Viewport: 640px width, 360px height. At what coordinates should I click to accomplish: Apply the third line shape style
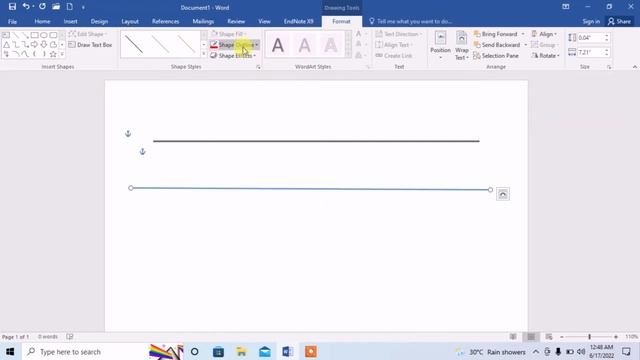tap(186, 44)
